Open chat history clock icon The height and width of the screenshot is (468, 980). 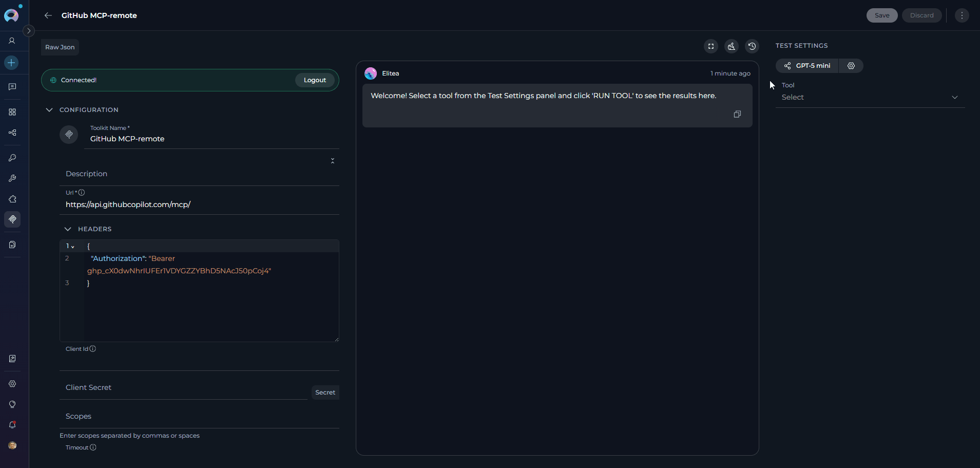pos(752,46)
